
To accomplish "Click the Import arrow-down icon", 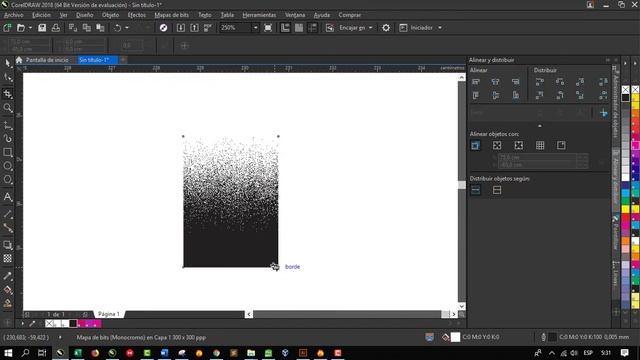I will coord(180,28).
